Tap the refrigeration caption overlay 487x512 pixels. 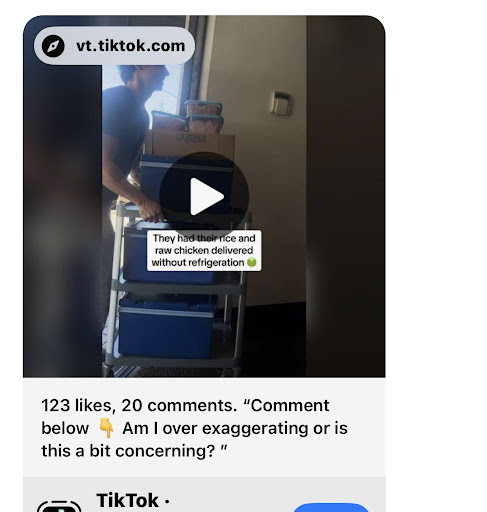[204, 250]
